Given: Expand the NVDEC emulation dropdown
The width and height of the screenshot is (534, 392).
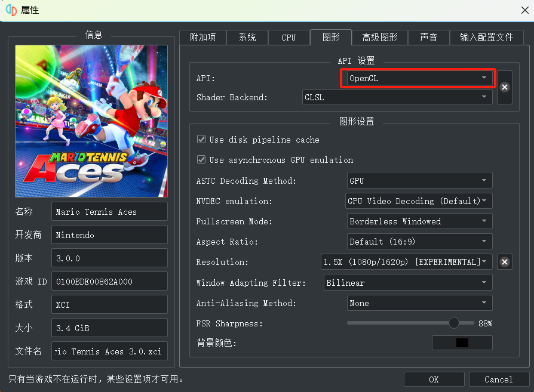Looking at the screenshot, I should click(419, 201).
